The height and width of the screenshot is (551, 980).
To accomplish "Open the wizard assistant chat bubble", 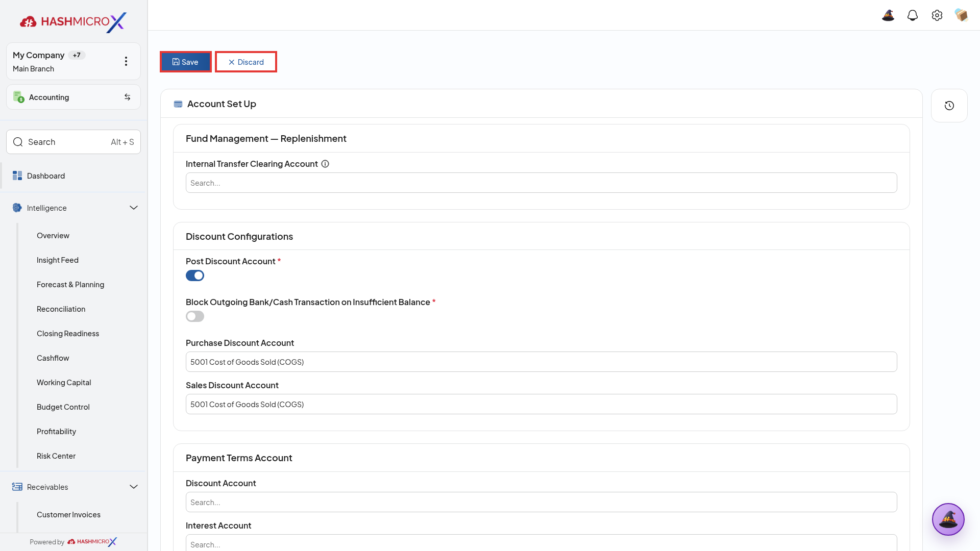I will click(948, 519).
